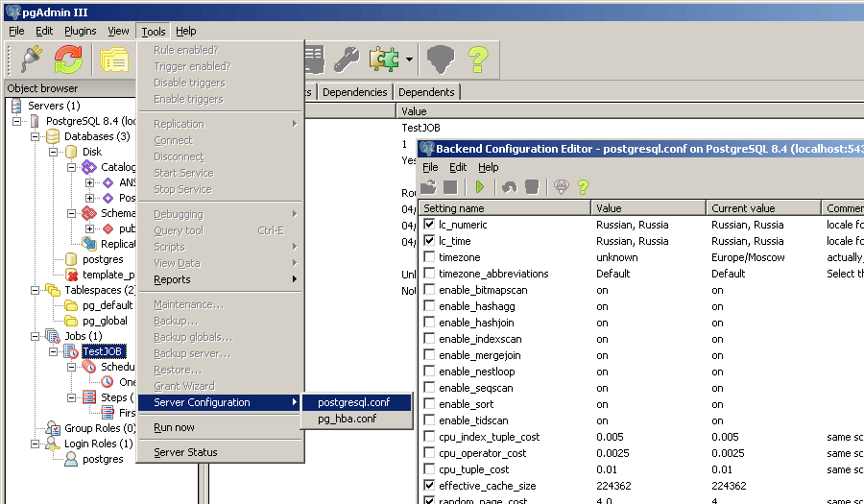This screenshot has height=504, width=864.
Task: Click the Servers (1) icon in Object browser
Action: click(x=16, y=106)
